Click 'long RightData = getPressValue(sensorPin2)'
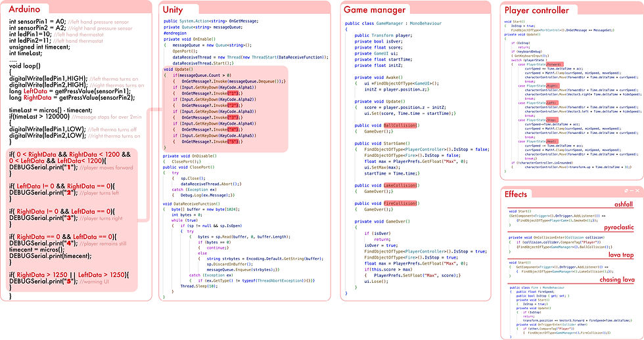Viewport: 644px width, 340px height. coord(72,98)
